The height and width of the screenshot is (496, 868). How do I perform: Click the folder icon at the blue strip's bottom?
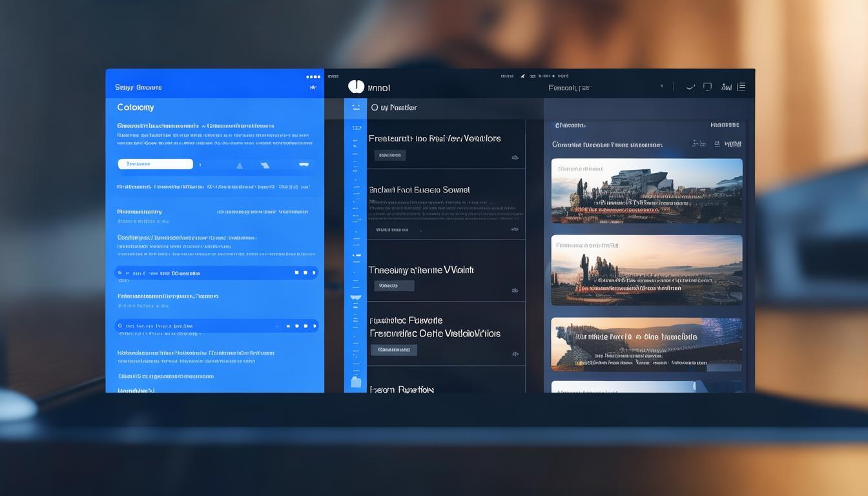[x=356, y=382]
